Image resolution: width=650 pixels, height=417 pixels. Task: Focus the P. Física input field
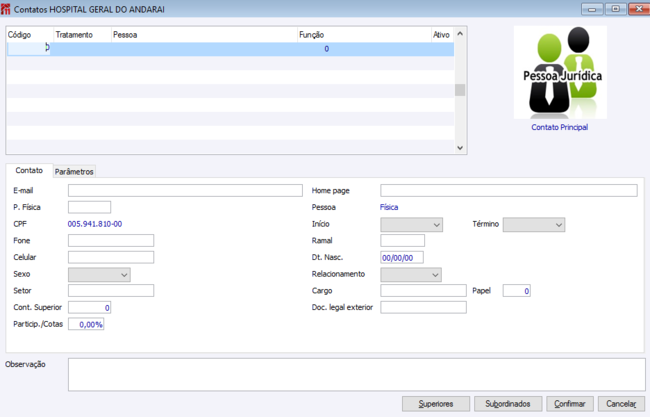(x=90, y=207)
